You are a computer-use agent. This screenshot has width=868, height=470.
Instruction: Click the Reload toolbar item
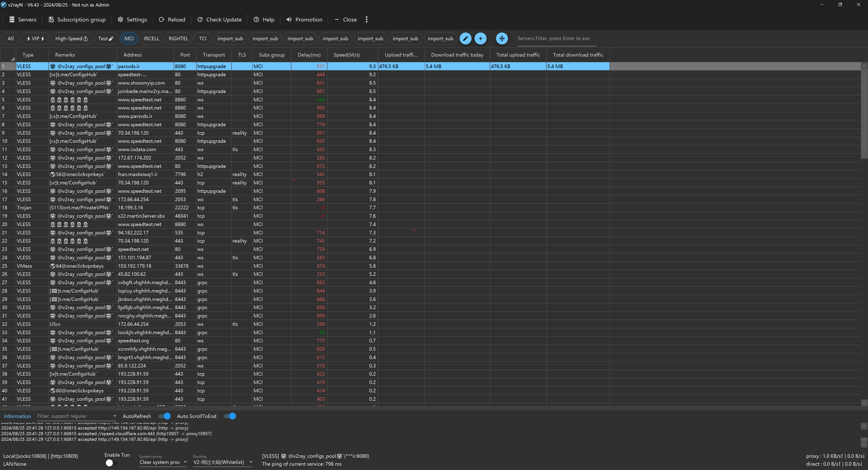172,19
